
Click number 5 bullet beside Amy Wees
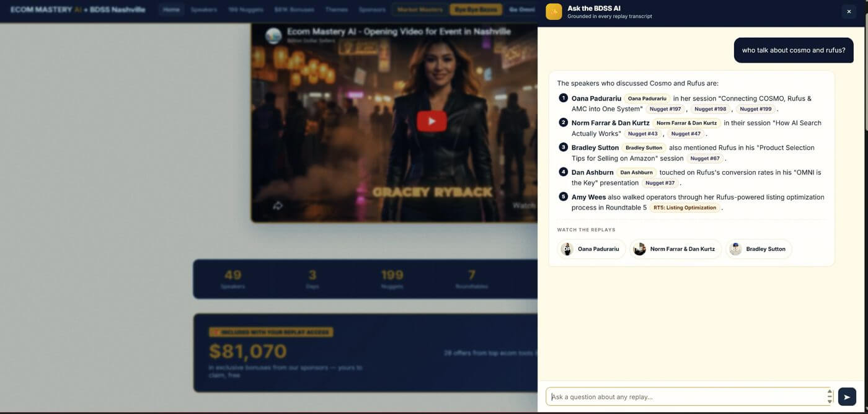(563, 196)
